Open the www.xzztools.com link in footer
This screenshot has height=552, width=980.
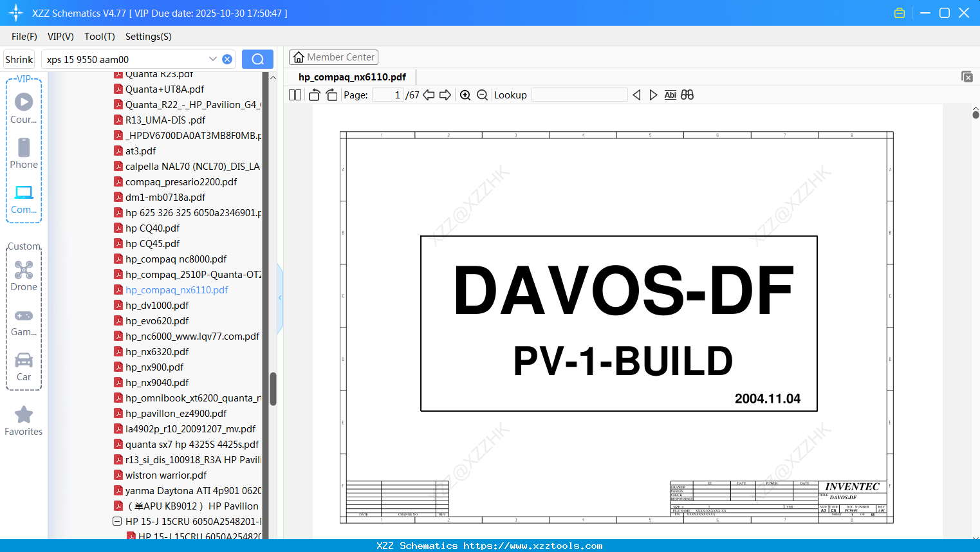(x=533, y=546)
